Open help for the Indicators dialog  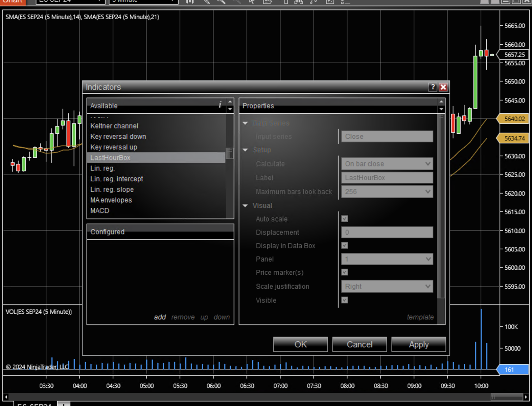click(x=433, y=87)
